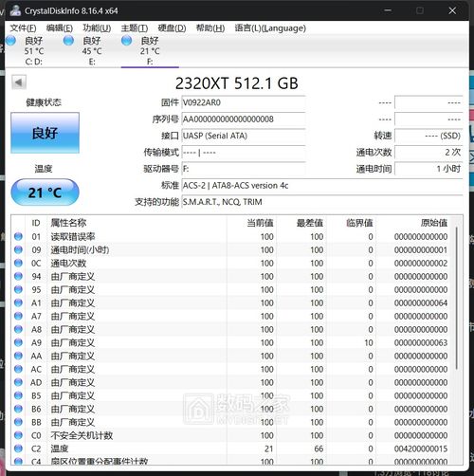Click the SMART attribute list scrollbar
This screenshot has width=474, height=476.
(x=457, y=297)
